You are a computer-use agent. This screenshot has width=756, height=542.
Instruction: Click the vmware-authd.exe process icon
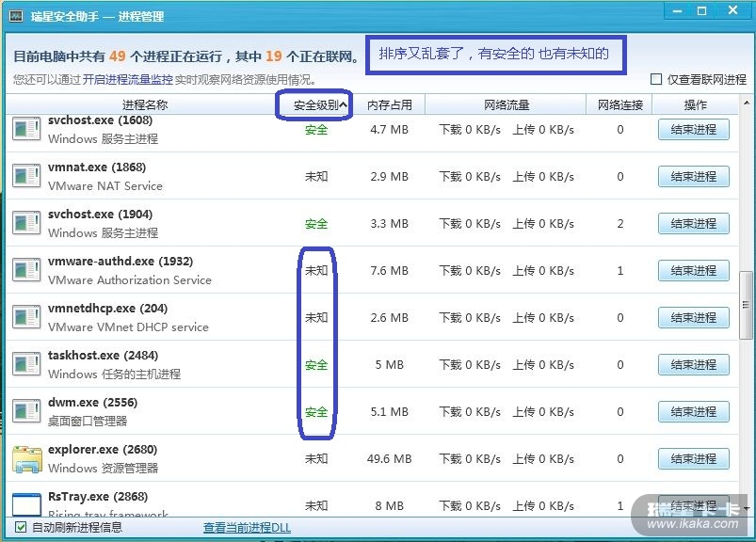(x=26, y=270)
